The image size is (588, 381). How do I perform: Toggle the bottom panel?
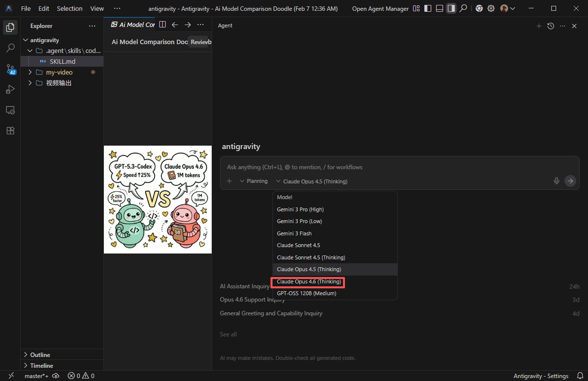(440, 8)
